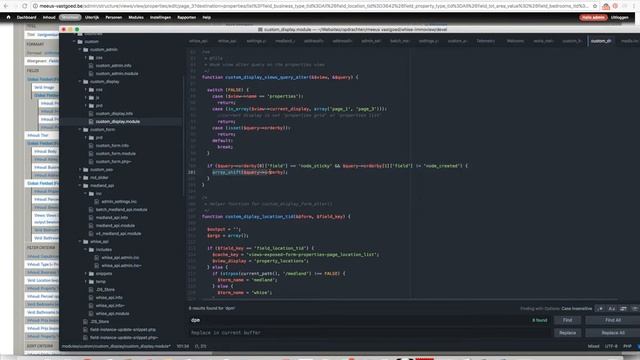Open Uiterlijk in browser admin menu
The image size is (640, 360).
point(92,18)
